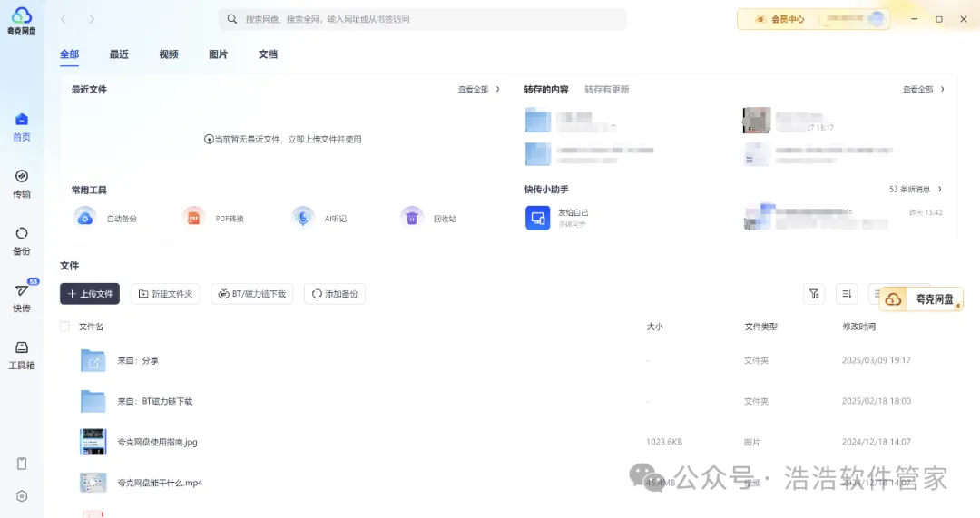The width and height of the screenshot is (980, 518).
Task: Select the 转存的内容 heading tab
Action: pos(546,89)
